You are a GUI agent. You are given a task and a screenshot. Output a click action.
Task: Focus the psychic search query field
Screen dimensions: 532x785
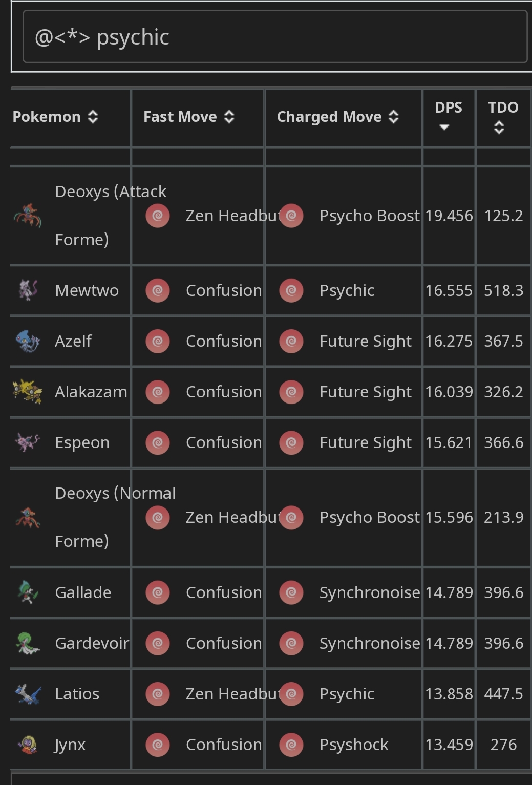pos(275,37)
